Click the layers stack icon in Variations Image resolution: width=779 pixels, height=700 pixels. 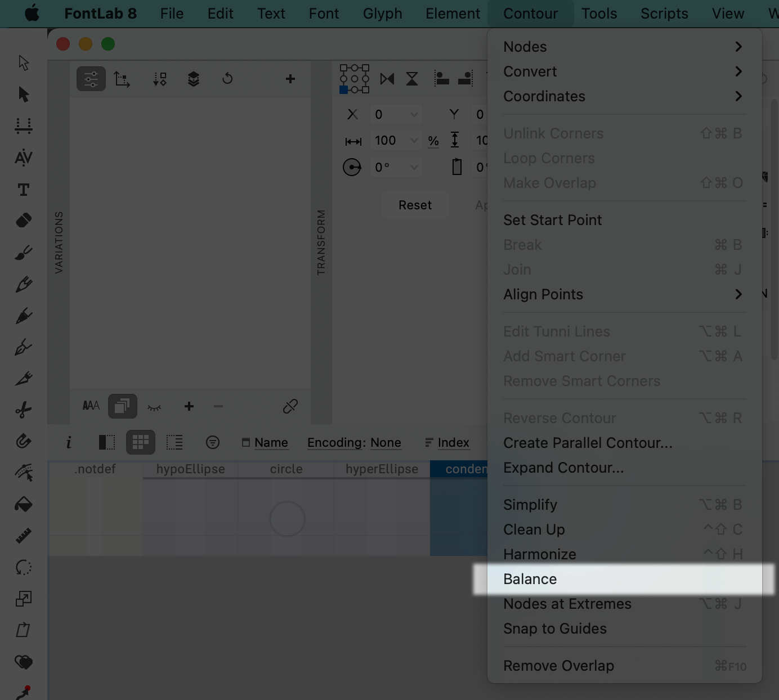pos(194,79)
